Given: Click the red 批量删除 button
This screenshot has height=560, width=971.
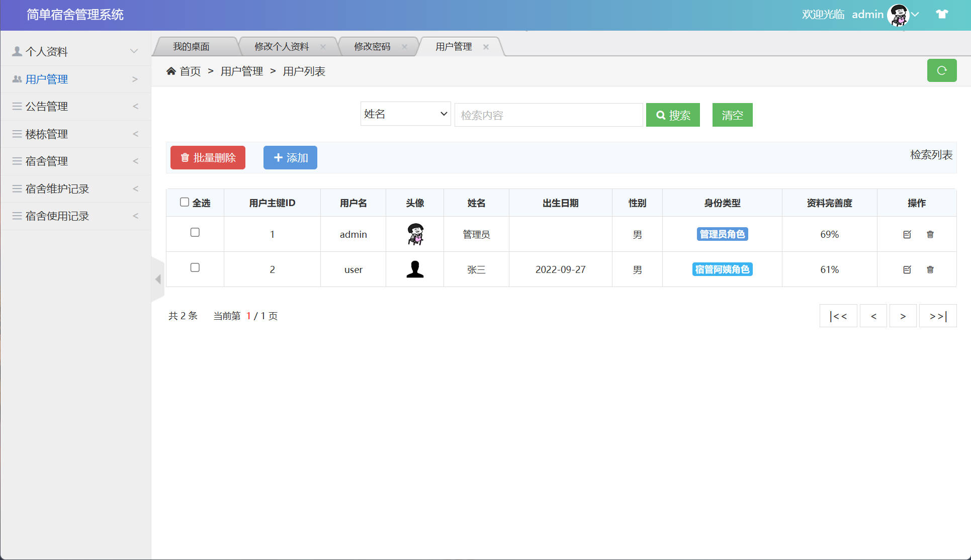Looking at the screenshot, I should click(208, 157).
